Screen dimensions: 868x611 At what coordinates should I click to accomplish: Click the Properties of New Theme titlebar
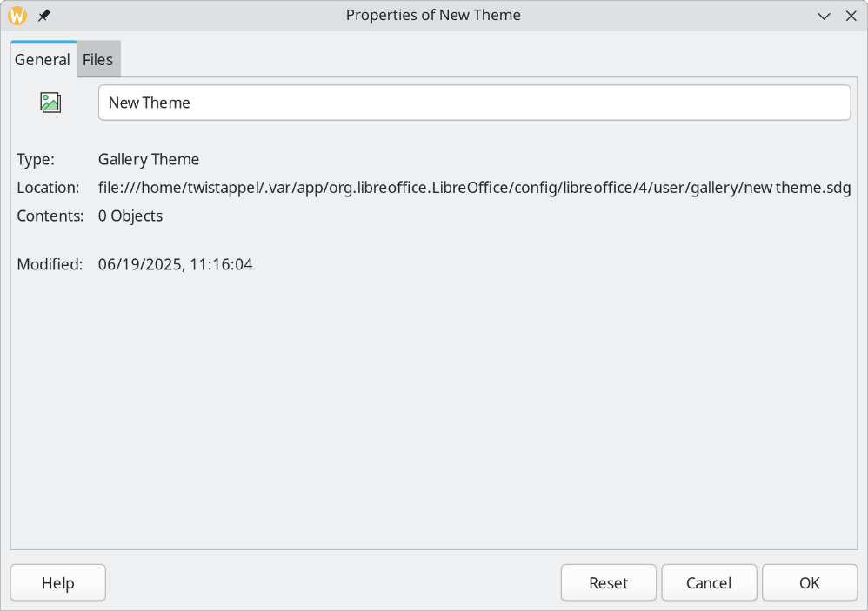[433, 15]
